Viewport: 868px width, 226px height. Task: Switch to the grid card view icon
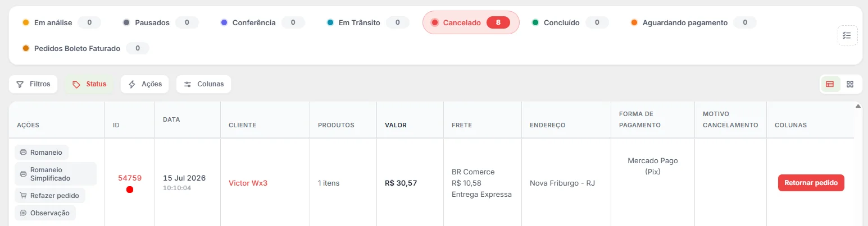(849, 84)
